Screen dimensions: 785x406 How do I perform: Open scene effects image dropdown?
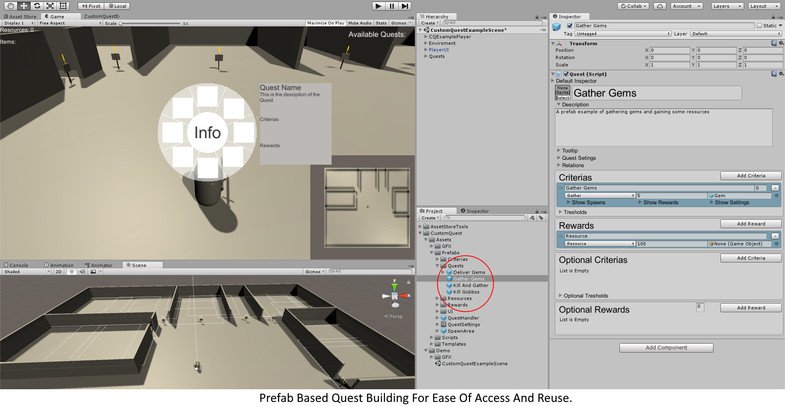click(94, 271)
